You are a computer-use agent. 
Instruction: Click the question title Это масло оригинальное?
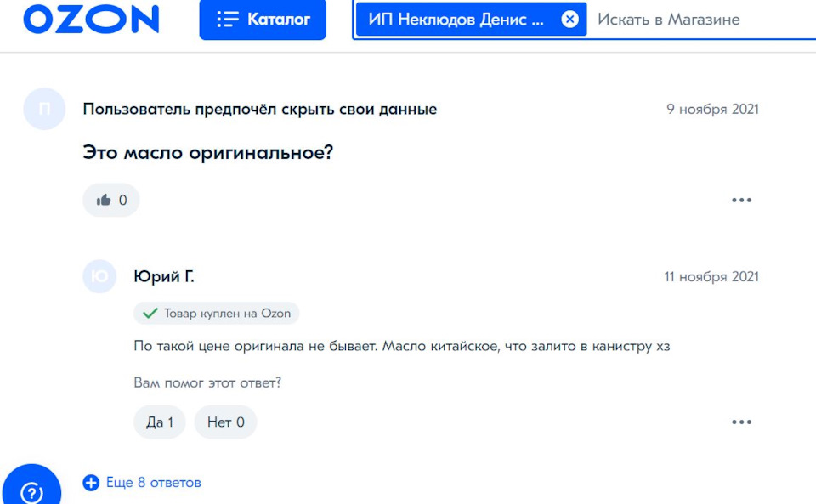pos(207,153)
